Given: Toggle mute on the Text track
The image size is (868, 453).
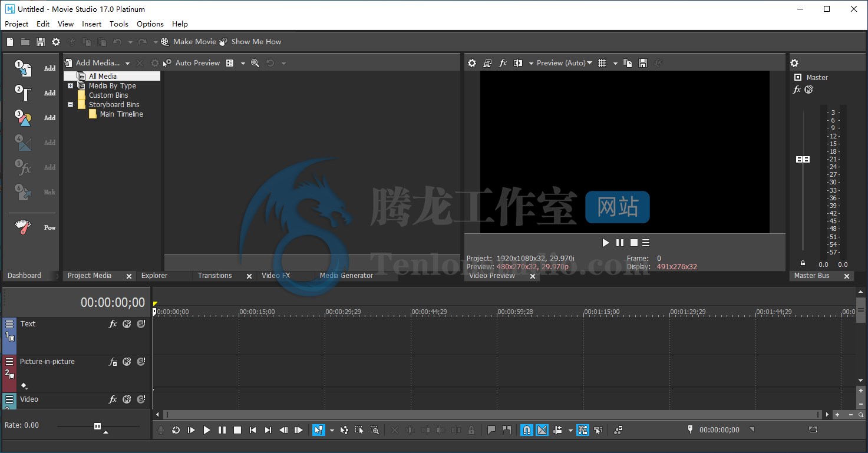Looking at the screenshot, I should click(x=127, y=324).
